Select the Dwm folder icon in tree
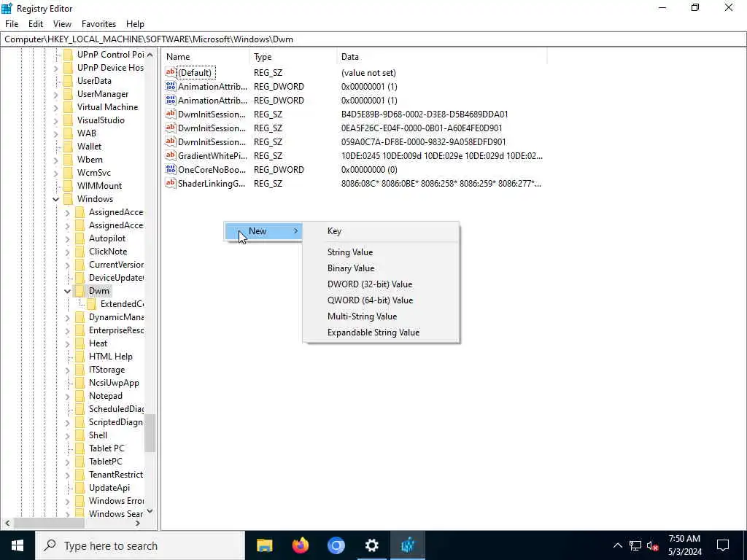The image size is (747, 560). tap(80, 291)
